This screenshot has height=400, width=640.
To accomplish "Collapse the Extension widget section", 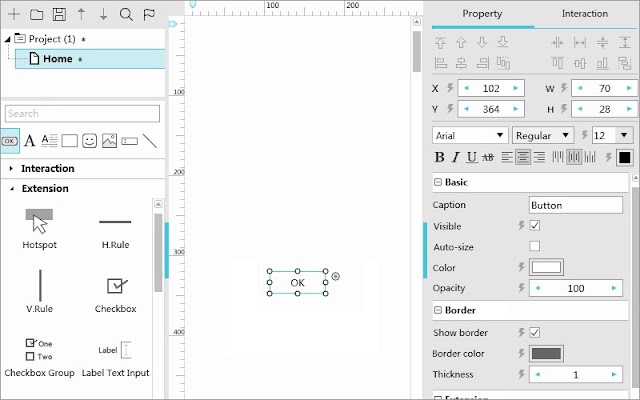I will 12,189.
